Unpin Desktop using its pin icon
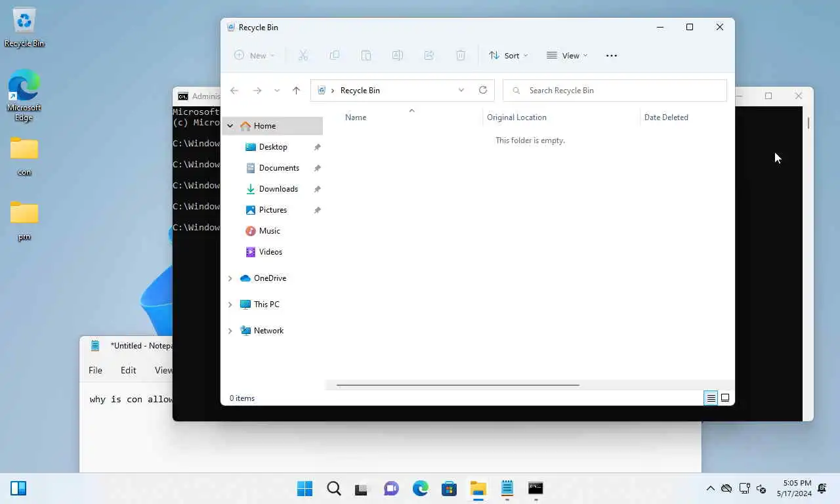This screenshot has width=840, height=504. pyautogui.click(x=317, y=147)
